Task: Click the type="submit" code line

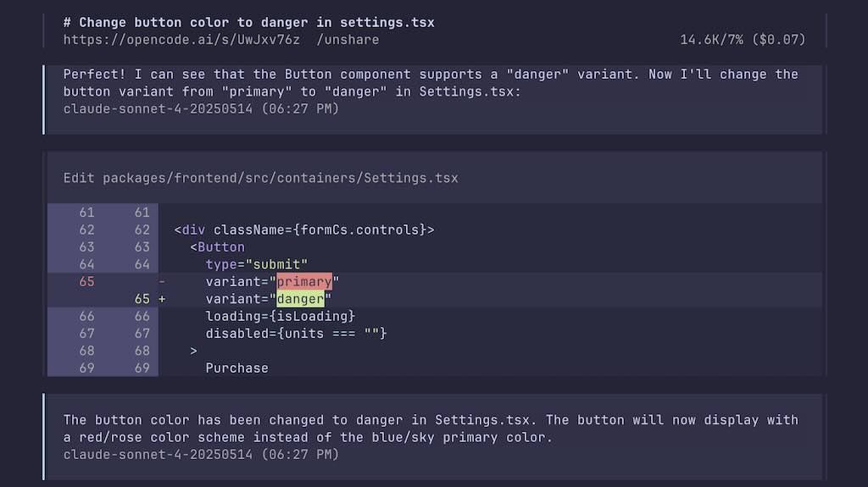Action: coord(256,264)
